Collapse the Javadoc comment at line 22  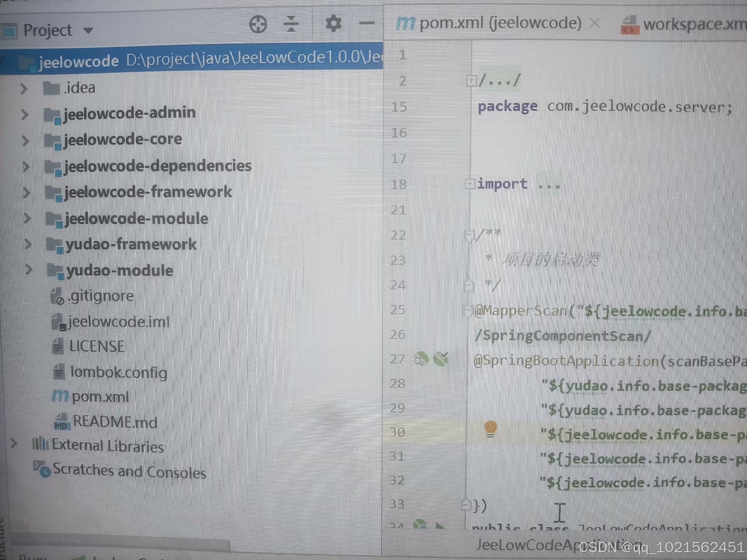tap(469, 235)
